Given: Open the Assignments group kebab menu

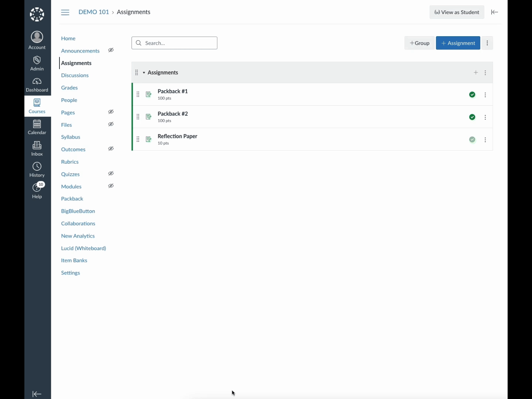Looking at the screenshot, I should [485, 73].
